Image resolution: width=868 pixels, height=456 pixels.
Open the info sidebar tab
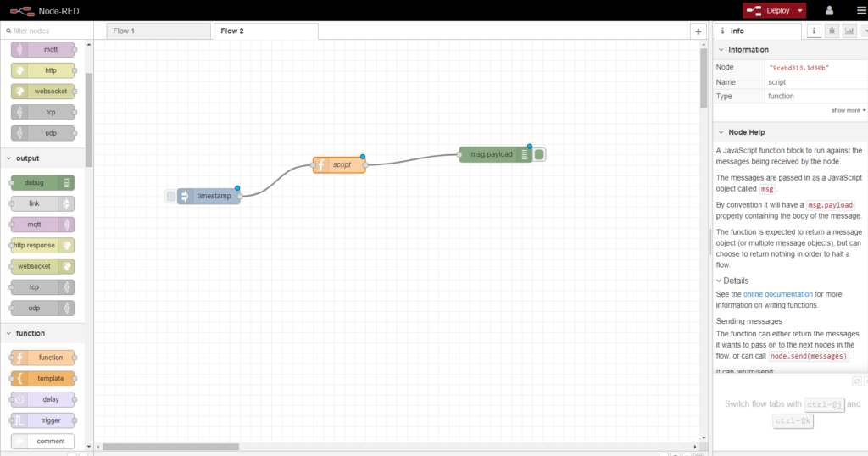(x=758, y=31)
